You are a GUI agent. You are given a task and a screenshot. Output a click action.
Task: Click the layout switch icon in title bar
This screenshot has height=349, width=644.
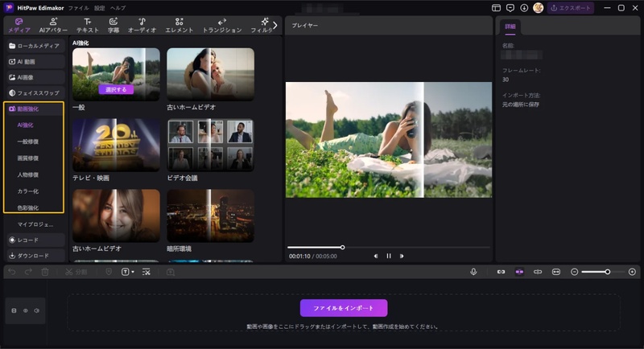click(x=496, y=7)
